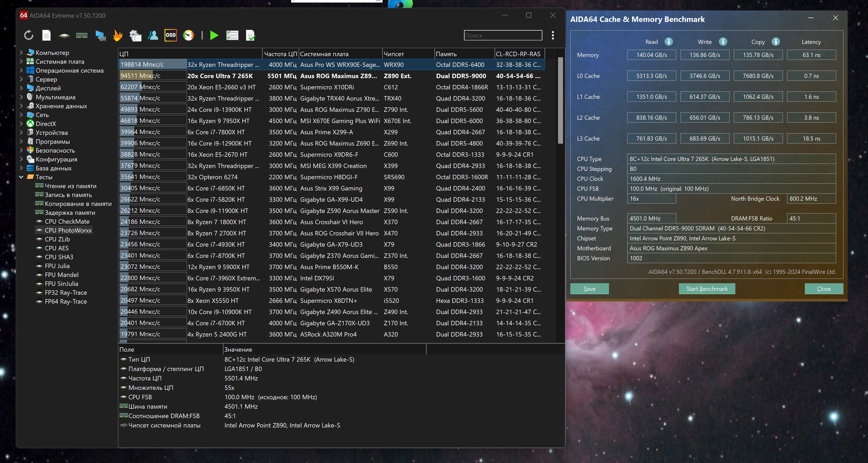This screenshot has width=868, height=463.
Task: Open the Report document icon
Action: [x=46, y=35]
